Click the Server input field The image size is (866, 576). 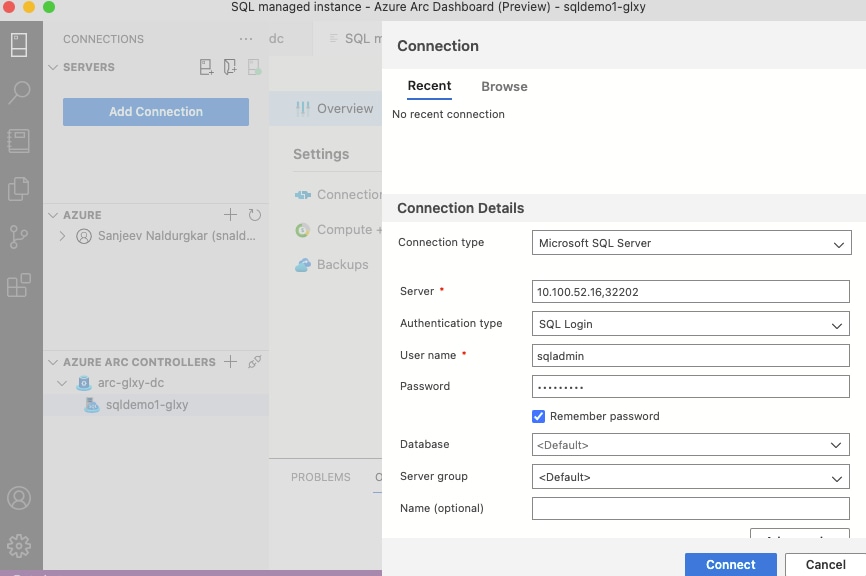[x=690, y=292]
